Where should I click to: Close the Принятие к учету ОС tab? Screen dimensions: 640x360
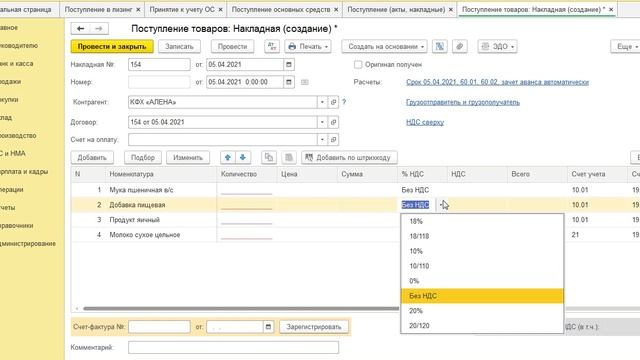click(x=220, y=9)
